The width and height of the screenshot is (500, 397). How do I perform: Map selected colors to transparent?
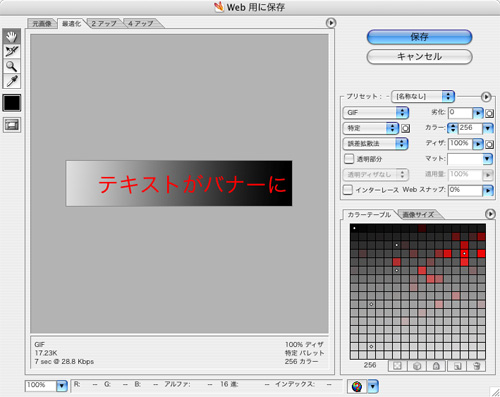(397, 366)
